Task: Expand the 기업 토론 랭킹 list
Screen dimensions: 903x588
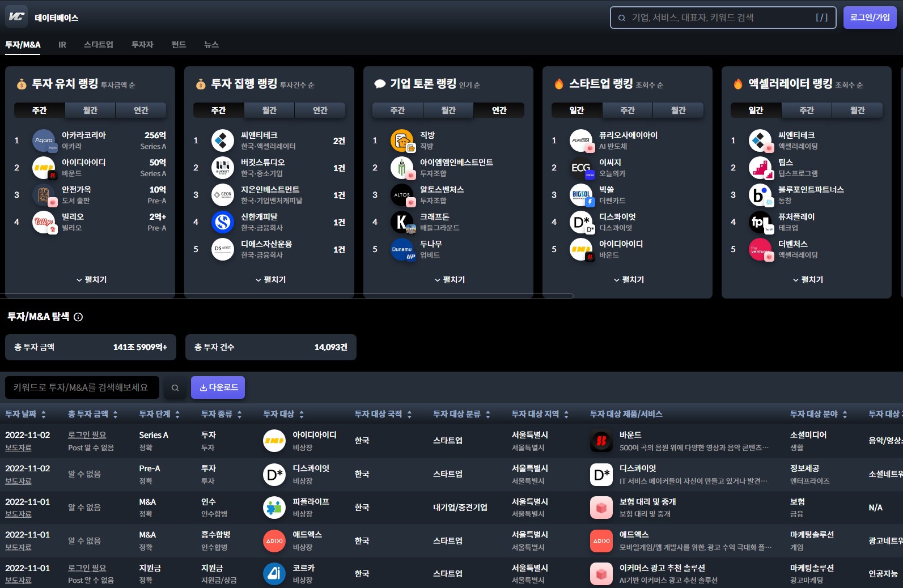Action: 450,280
